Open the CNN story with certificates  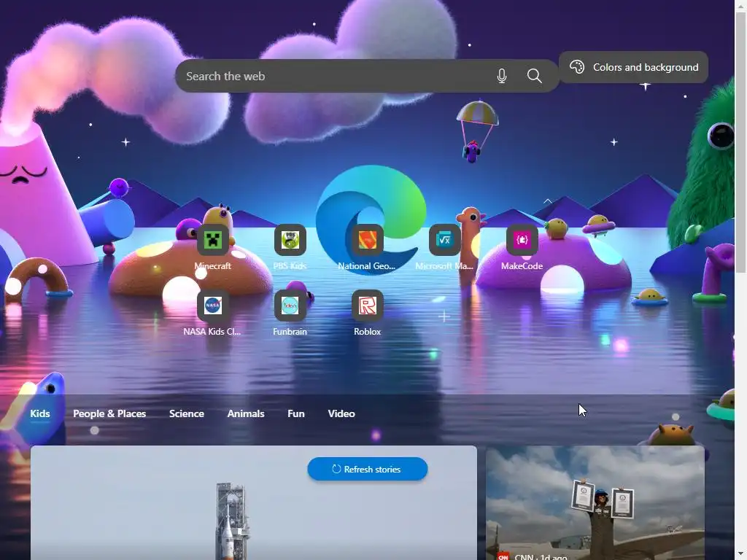pos(595,503)
